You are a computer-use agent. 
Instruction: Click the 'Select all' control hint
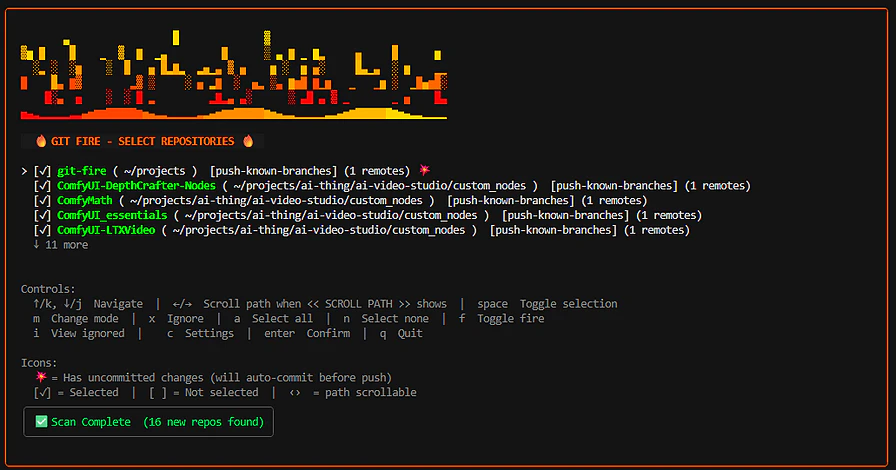coord(282,319)
